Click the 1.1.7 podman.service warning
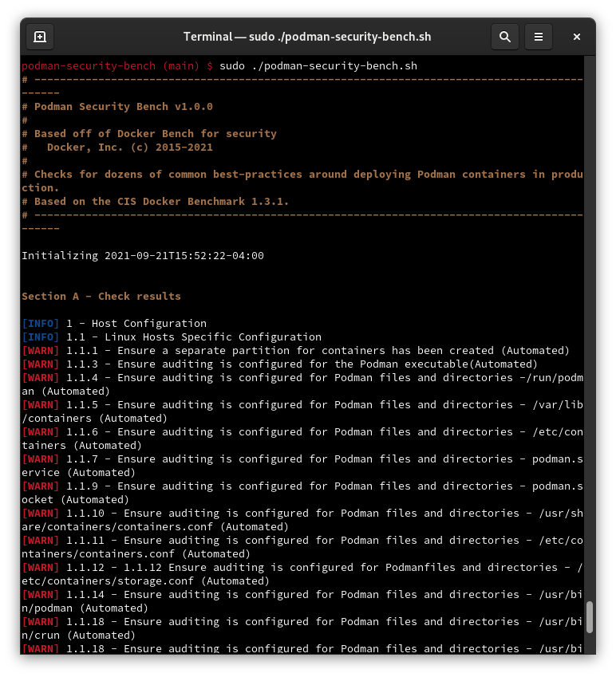Viewport: 616px width, 677px height. (x=302, y=466)
